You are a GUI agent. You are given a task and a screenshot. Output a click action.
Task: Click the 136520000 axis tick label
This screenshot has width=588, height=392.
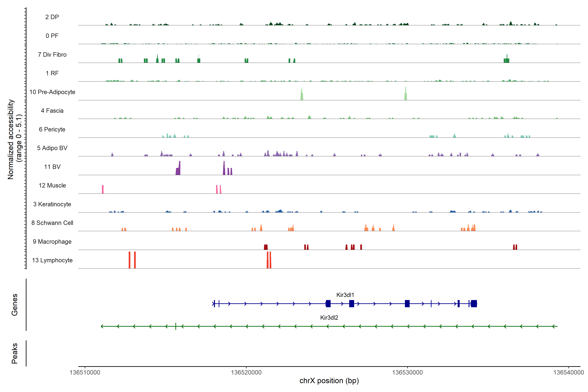[x=246, y=372]
